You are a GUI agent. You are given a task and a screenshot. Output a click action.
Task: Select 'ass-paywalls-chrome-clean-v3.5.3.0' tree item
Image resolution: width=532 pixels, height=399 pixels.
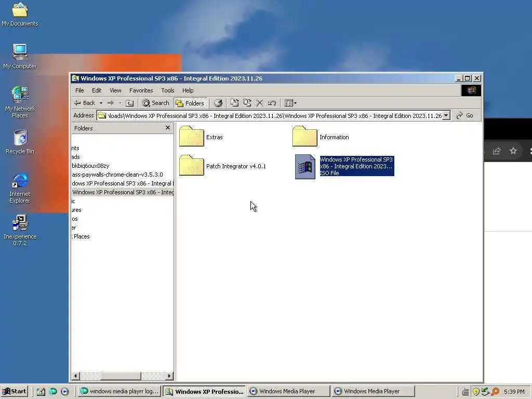tap(117, 175)
